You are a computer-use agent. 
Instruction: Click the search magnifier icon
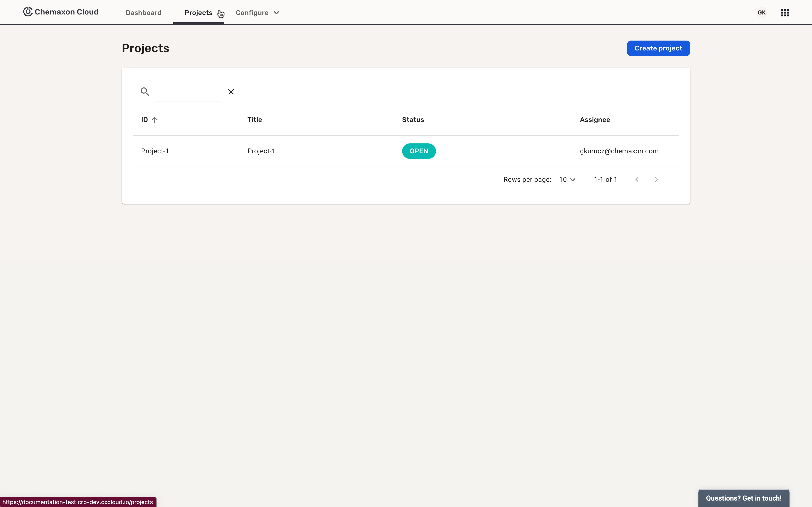[x=145, y=92]
